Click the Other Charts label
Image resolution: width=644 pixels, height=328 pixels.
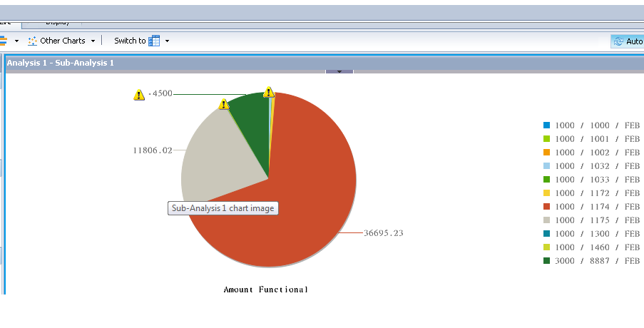tap(63, 41)
